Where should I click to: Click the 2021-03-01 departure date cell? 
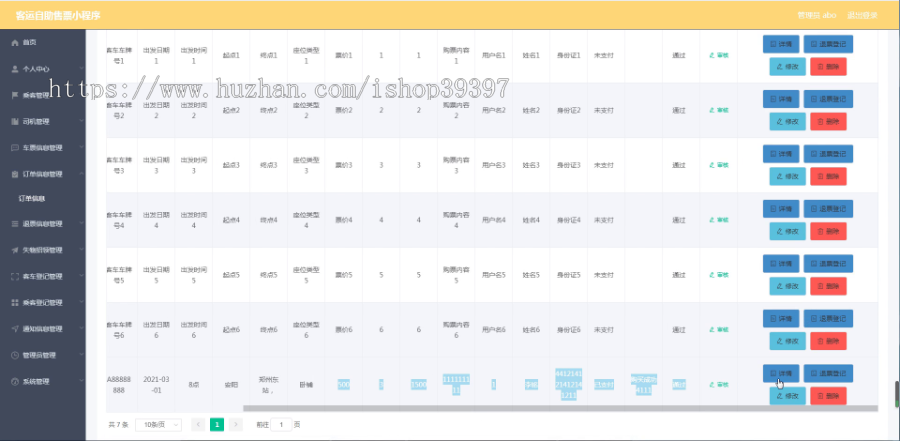click(x=156, y=385)
